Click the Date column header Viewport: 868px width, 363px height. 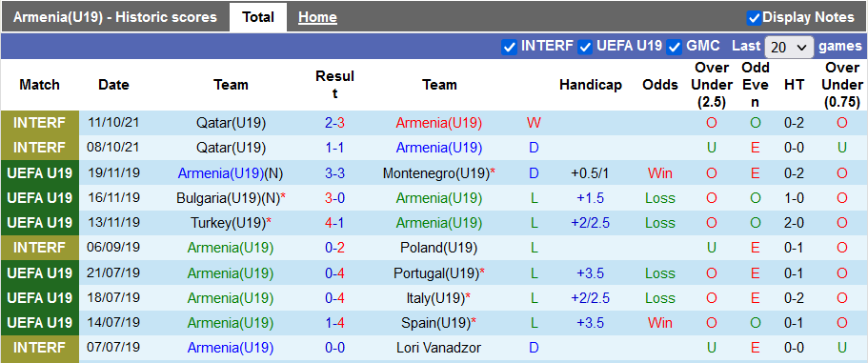(113, 85)
